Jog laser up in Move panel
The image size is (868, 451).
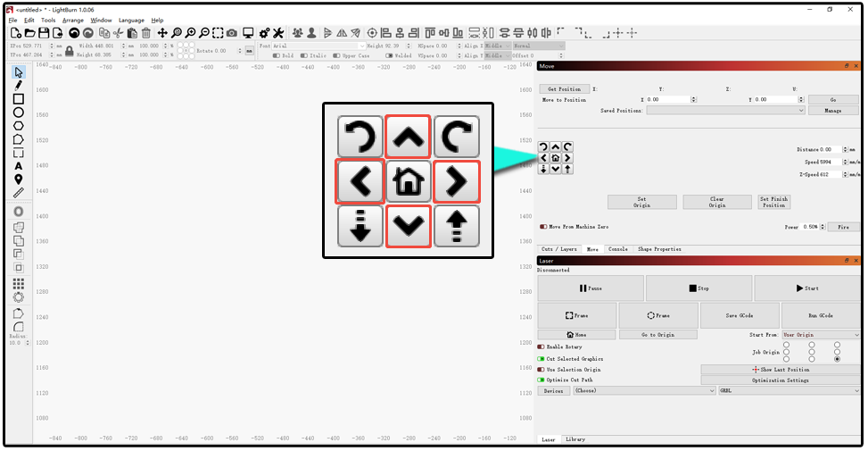pos(555,146)
